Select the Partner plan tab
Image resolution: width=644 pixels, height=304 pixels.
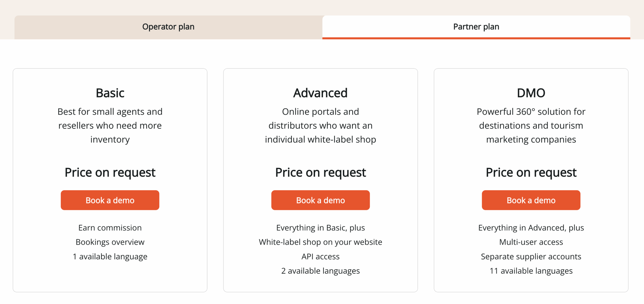point(475,26)
